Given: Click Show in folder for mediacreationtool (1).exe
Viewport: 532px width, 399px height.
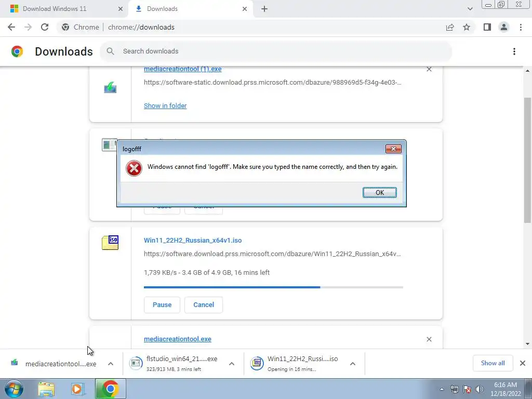Looking at the screenshot, I should click(165, 106).
